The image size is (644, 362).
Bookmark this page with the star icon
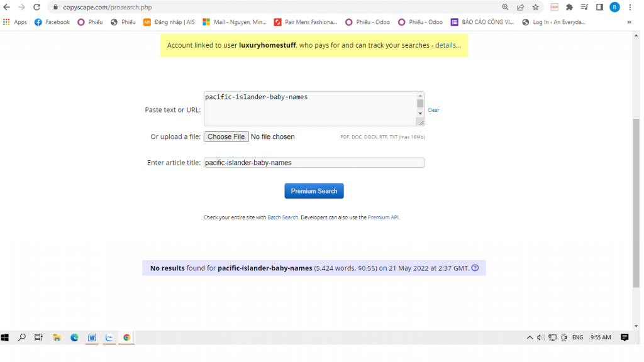click(x=535, y=7)
